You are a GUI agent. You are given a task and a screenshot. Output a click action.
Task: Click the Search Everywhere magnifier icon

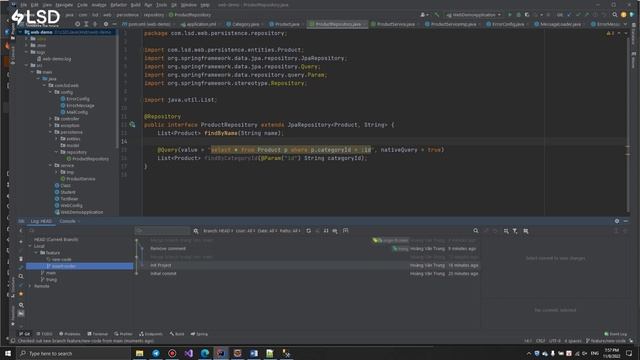coord(615,15)
